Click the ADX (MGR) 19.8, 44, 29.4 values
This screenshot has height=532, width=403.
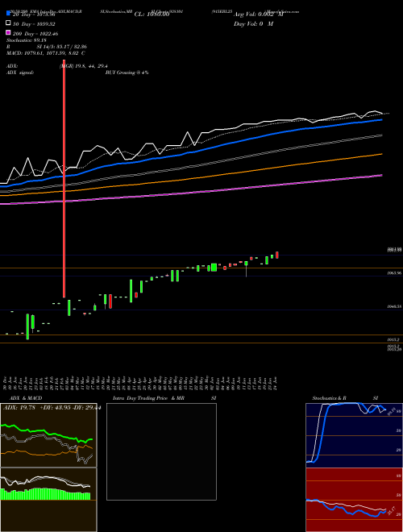coord(84,66)
